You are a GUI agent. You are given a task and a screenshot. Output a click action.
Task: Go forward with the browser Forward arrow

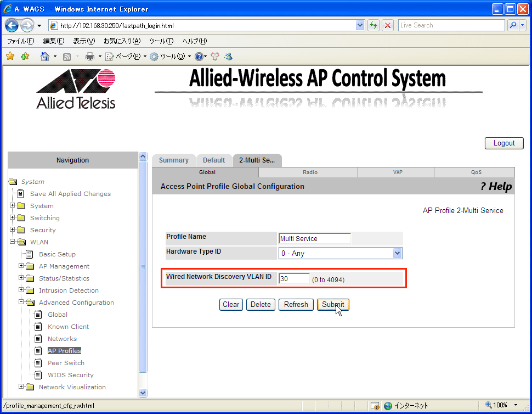click(x=27, y=25)
